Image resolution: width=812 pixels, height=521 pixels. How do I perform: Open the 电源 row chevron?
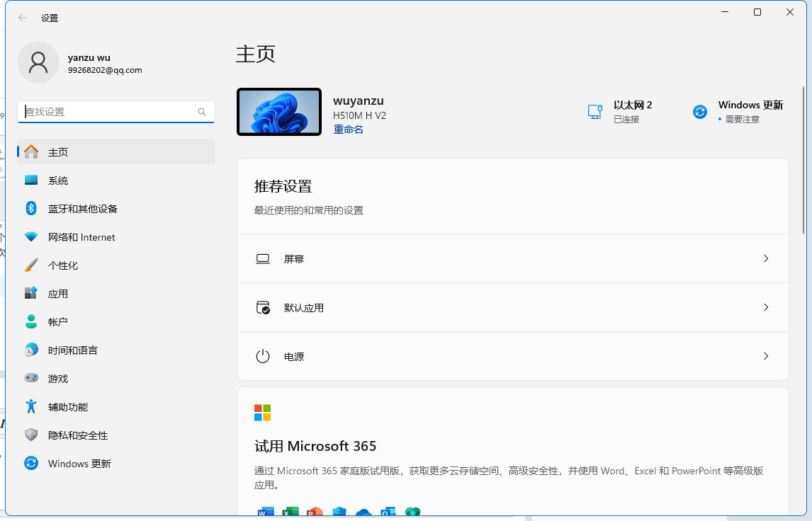765,357
